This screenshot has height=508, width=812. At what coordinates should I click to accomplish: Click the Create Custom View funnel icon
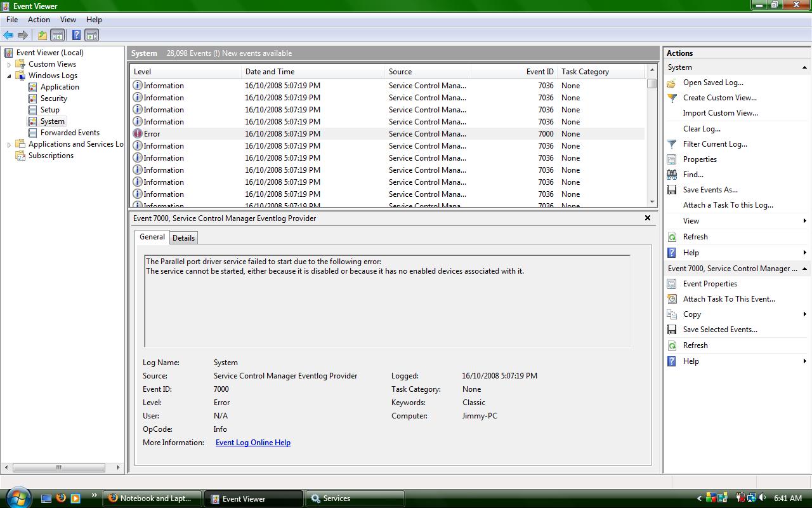[672, 98]
